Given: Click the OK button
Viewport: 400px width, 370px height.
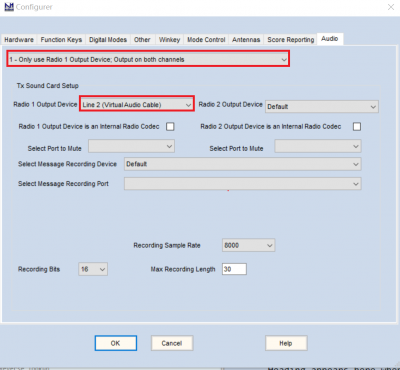Looking at the screenshot, I should [x=116, y=343].
